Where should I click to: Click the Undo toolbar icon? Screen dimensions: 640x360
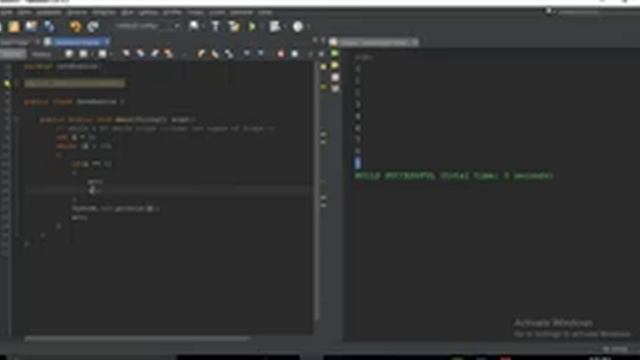click(76, 27)
